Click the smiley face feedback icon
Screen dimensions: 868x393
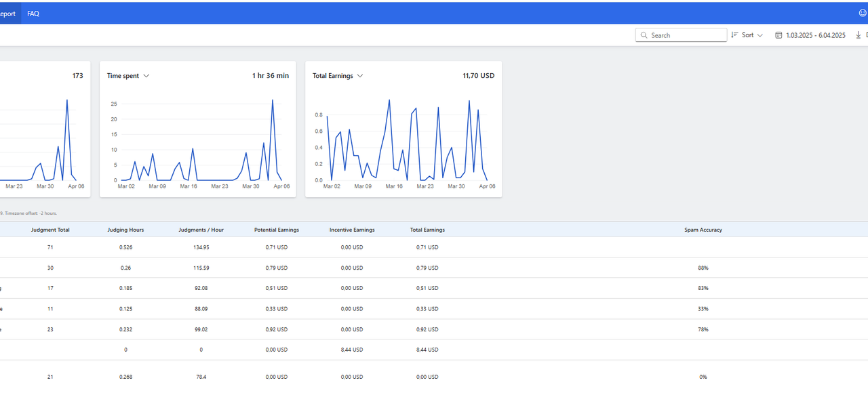pos(863,13)
